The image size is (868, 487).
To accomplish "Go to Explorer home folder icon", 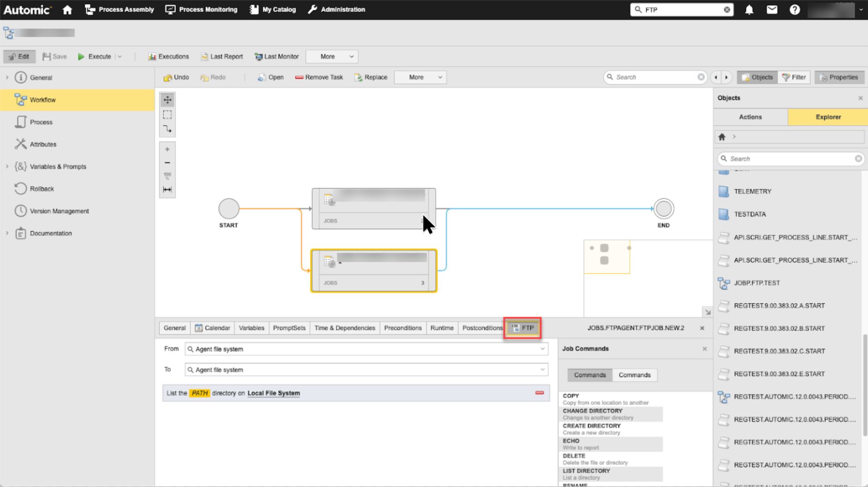I will coord(722,137).
